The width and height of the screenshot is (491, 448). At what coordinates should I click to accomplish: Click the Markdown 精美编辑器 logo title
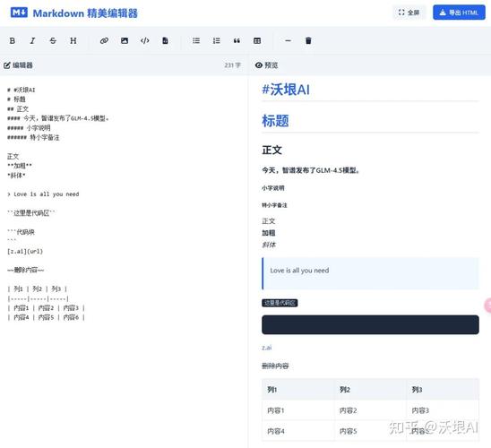click(x=74, y=13)
